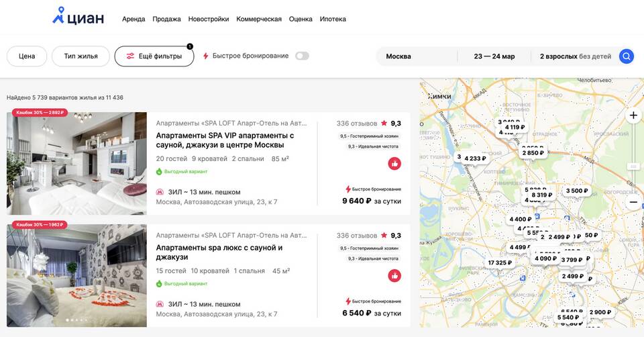Open the Цена filter dropdown

point(27,56)
